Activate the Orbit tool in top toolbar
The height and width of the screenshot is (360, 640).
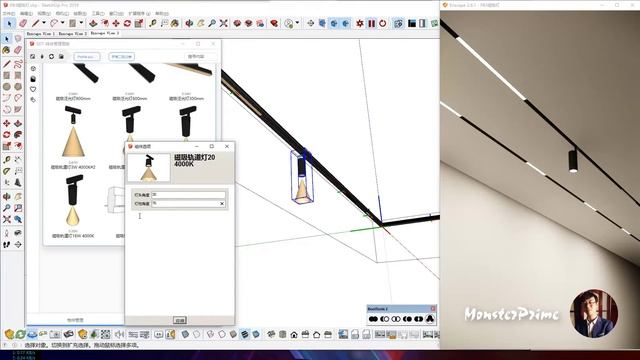point(189,24)
